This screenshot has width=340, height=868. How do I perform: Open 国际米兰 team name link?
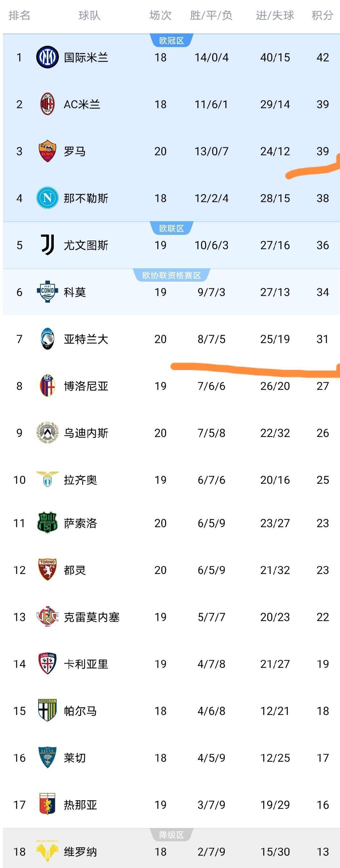[86, 57]
